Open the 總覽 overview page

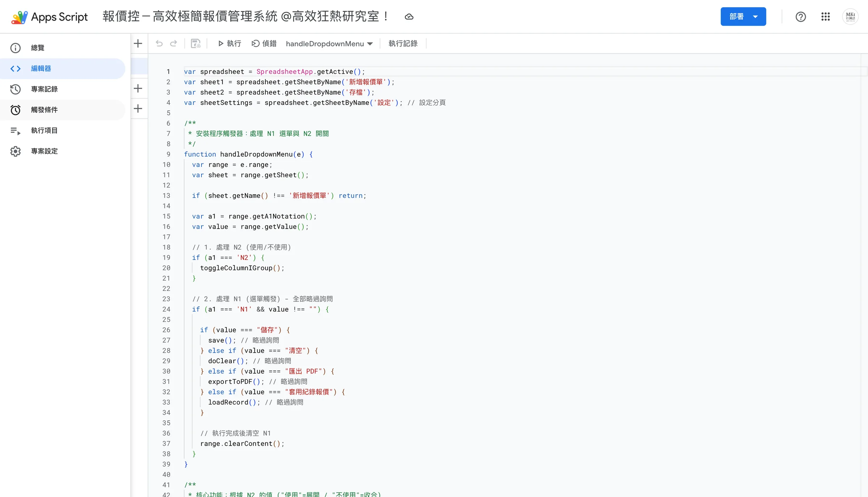(63, 48)
